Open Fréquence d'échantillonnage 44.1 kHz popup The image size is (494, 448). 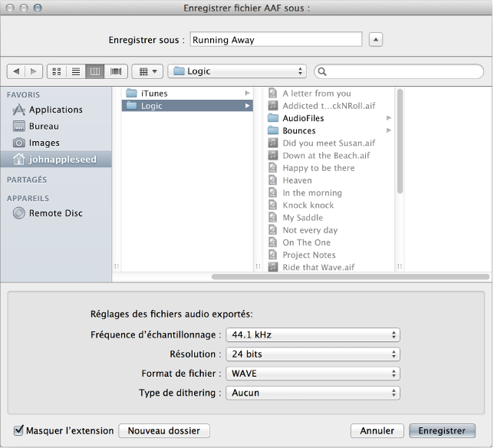(313, 334)
